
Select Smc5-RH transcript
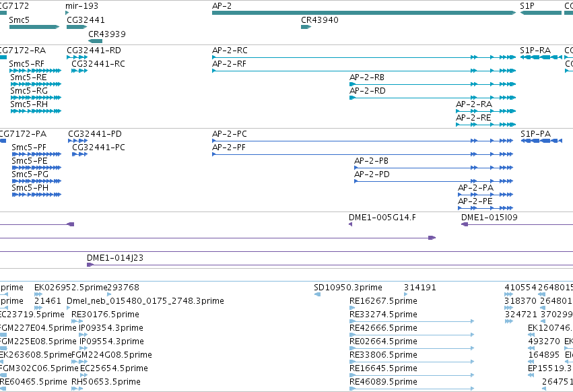click(x=36, y=111)
